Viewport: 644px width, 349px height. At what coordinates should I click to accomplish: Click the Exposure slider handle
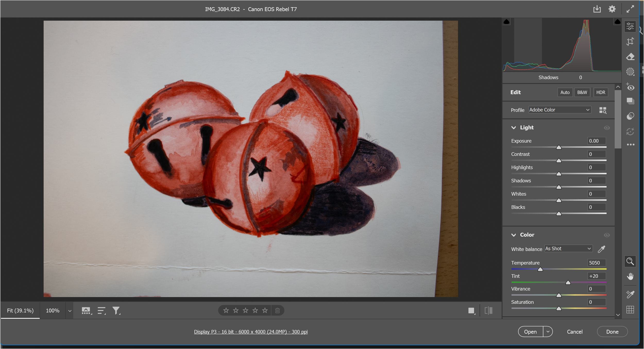pyautogui.click(x=558, y=147)
